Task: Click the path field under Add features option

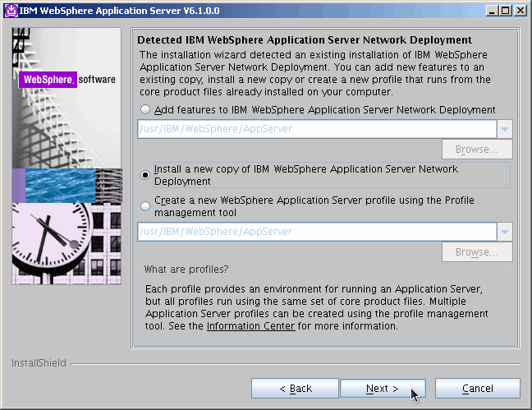Action: tap(315, 129)
